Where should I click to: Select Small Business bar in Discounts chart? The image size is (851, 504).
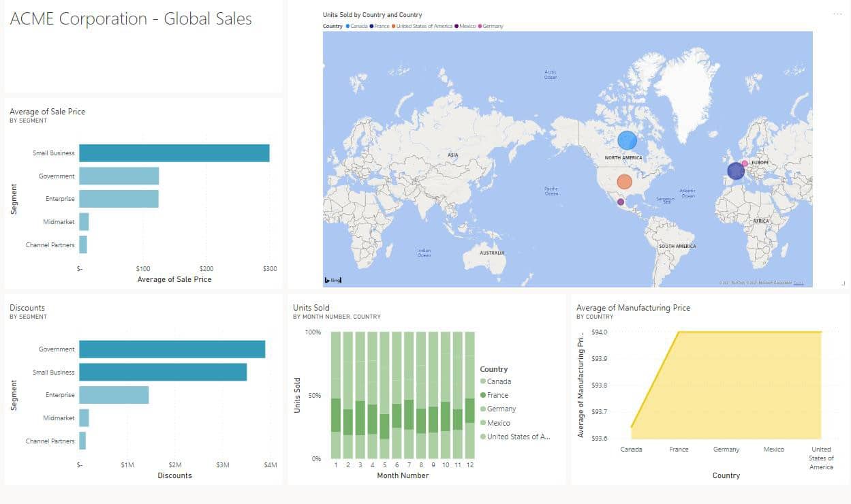[163, 372]
